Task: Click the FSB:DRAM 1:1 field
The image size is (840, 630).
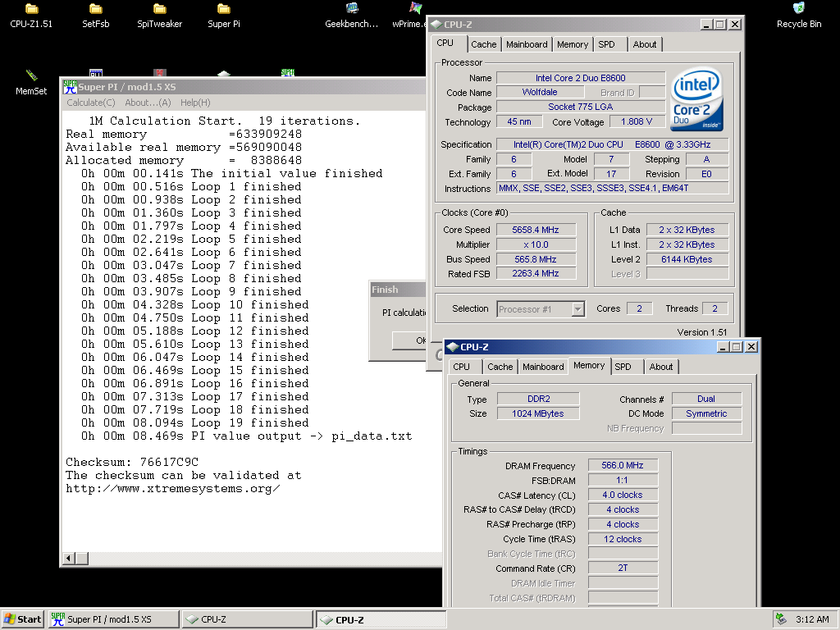Action: click(623, 480)
